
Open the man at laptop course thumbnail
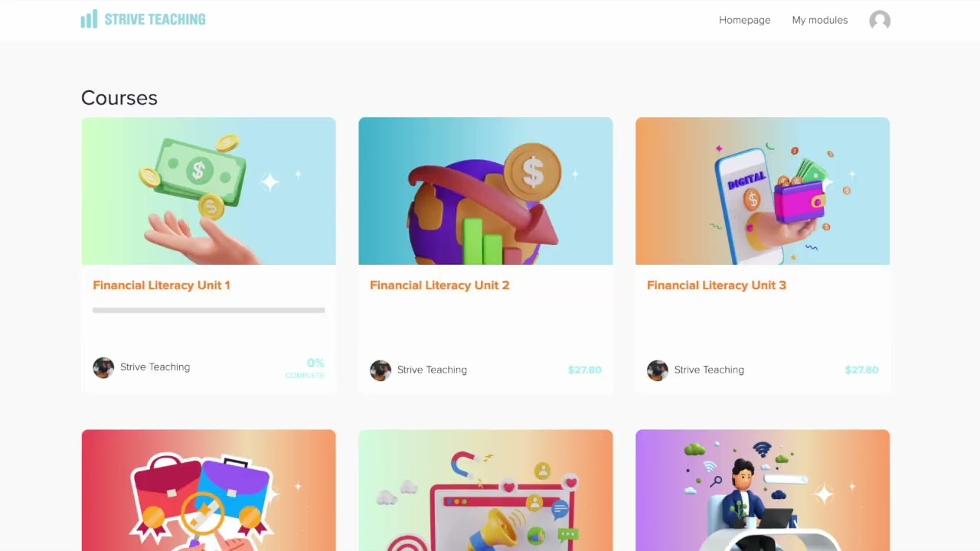(763, 491)
